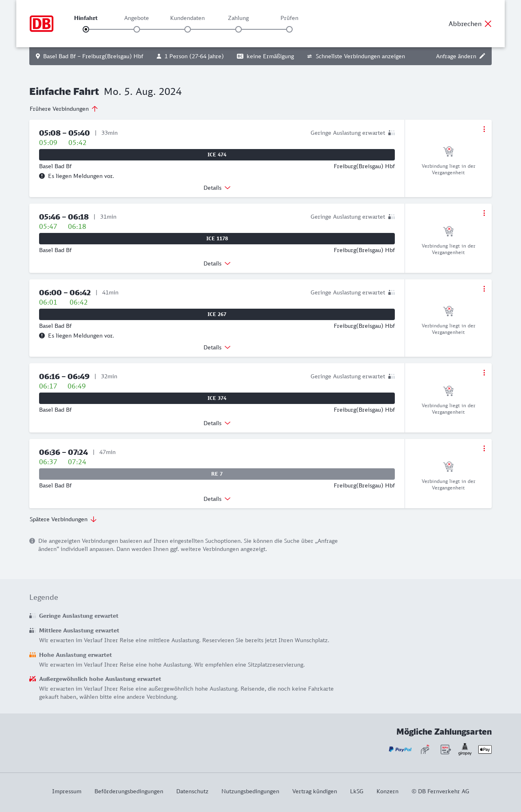The image size is (521, 812).
Task: Open three-dot menu for ICE 474 connection
Action: click(484, 129)
